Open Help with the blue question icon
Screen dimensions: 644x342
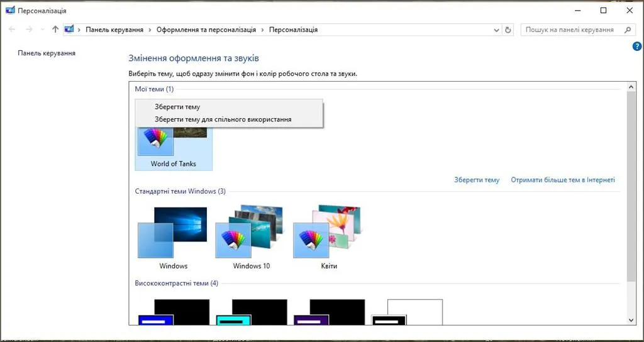[x=637, y=47]
